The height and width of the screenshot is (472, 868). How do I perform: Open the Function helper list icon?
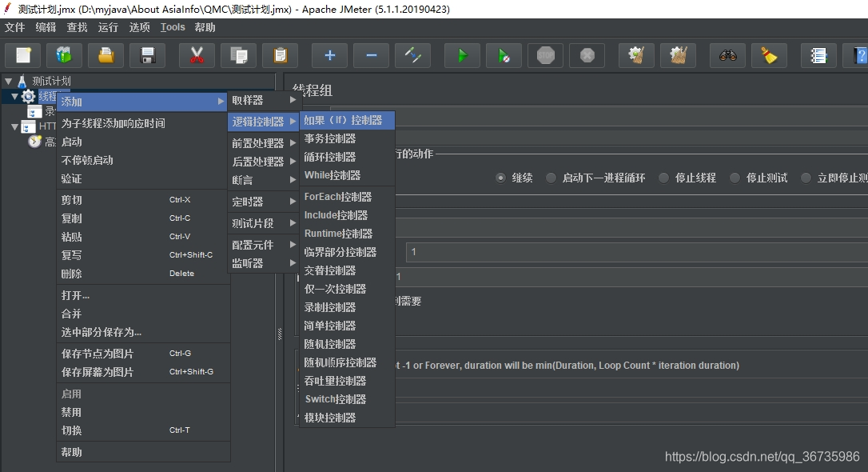point(818,55)
